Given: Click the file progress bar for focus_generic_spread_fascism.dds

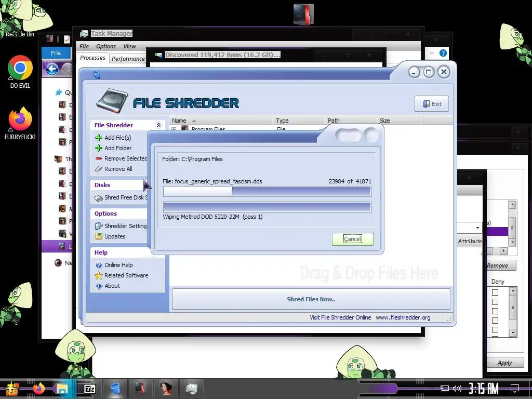Looking at the screenshot, I should 267,191.
